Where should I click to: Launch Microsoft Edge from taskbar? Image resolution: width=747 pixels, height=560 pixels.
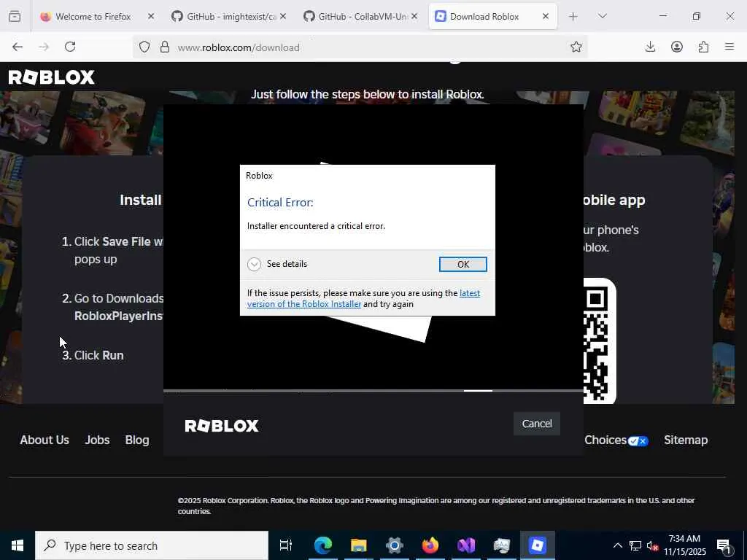pos(322,545)
